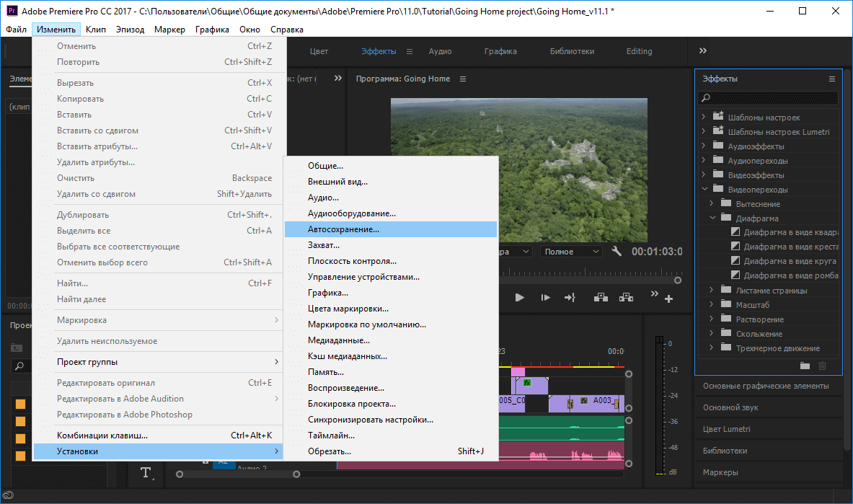The height and width of the screenshot is (504, 853).
Task: Click the program timecode 00:01:03
Action: (x=657, y=252)
